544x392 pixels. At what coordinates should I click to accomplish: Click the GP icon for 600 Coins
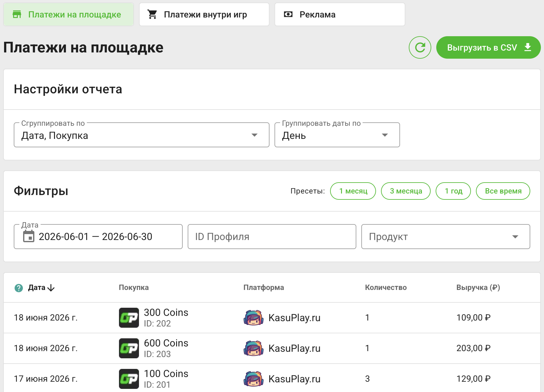(129, 348)
